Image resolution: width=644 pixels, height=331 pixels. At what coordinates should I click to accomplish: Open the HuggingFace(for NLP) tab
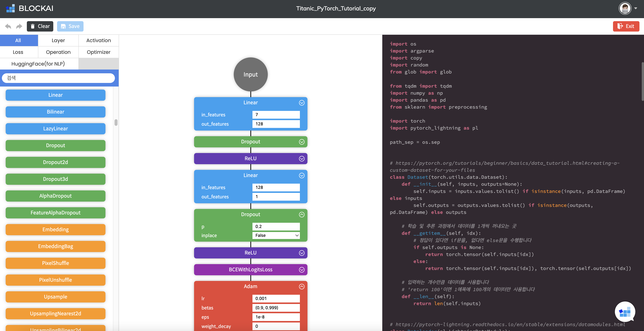[x=38, y=64]
